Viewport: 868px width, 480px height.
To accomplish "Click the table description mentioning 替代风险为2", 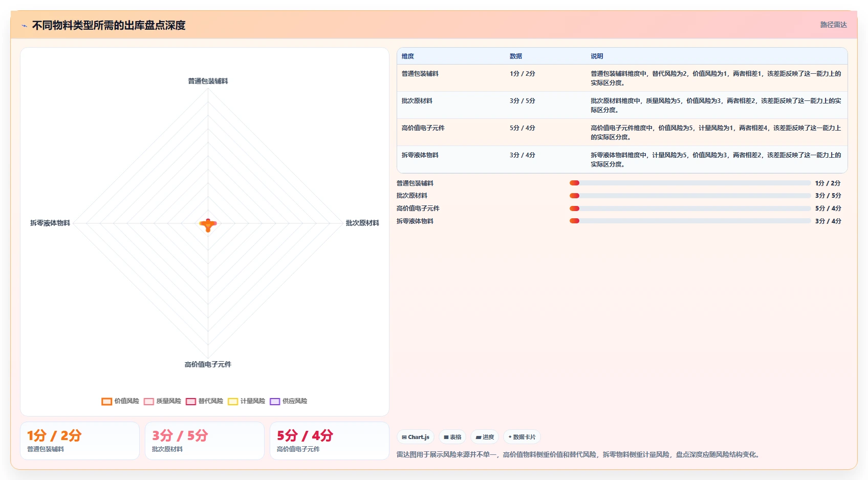I will 716,78.
